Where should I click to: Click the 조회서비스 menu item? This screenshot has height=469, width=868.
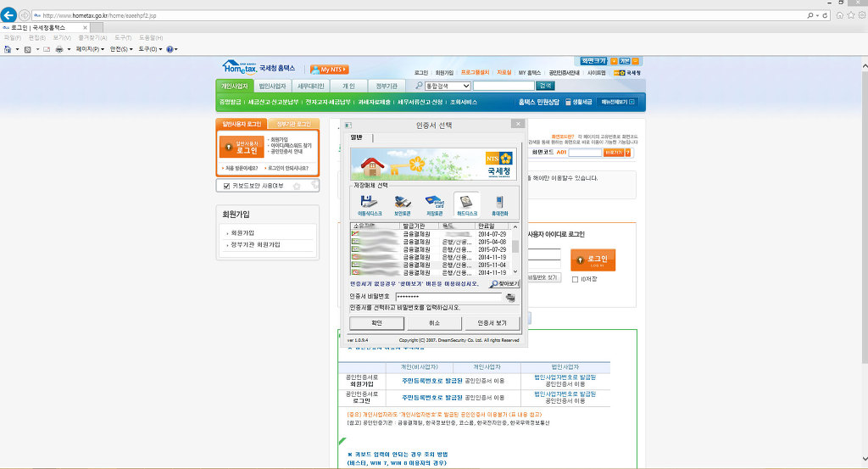click(464, 102)
